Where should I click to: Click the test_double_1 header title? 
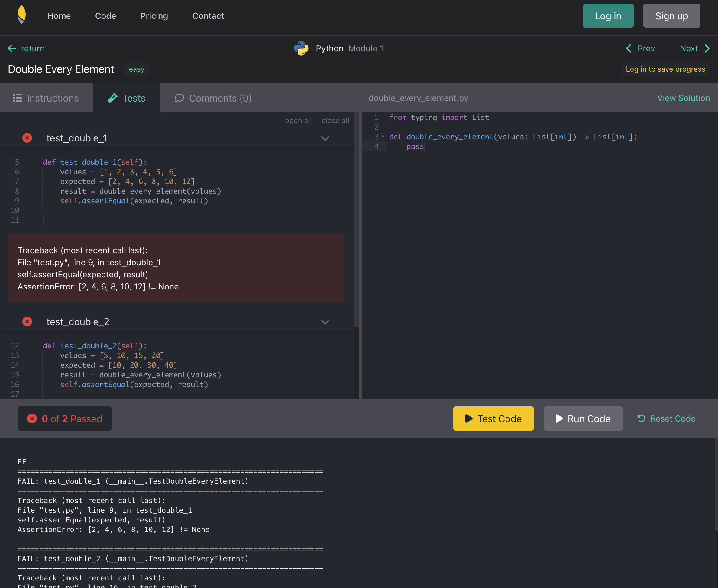(x=76, y=138)
